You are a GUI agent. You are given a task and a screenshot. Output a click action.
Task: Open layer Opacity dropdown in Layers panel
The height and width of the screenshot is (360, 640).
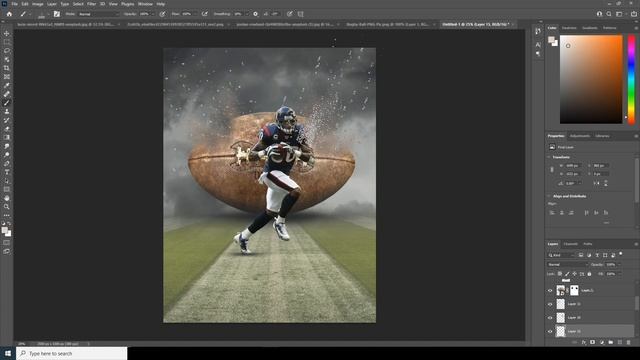(619, 264)
